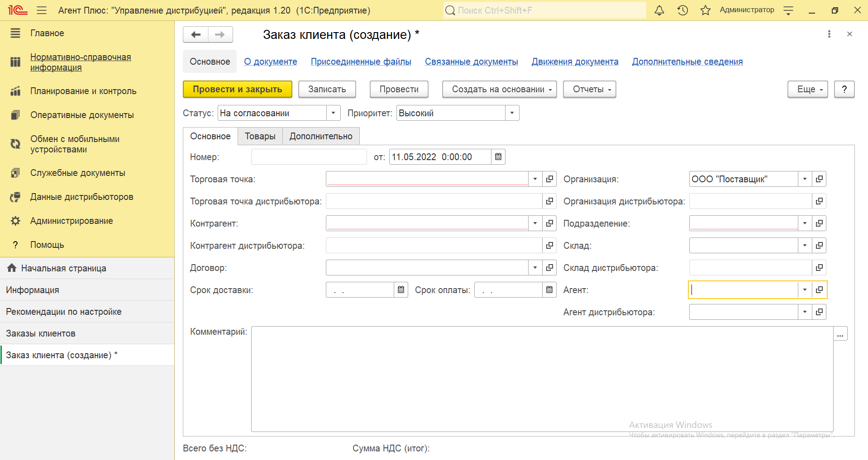The image size is (868, 460).
Task: Expand the Контрагент dropdown list
Action: pyautogui.click(x=535, y=223)
